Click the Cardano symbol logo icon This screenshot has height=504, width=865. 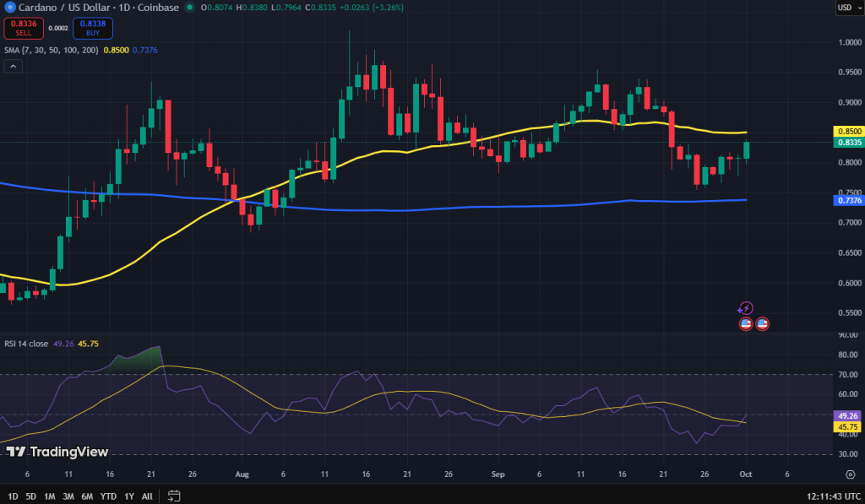9,8
